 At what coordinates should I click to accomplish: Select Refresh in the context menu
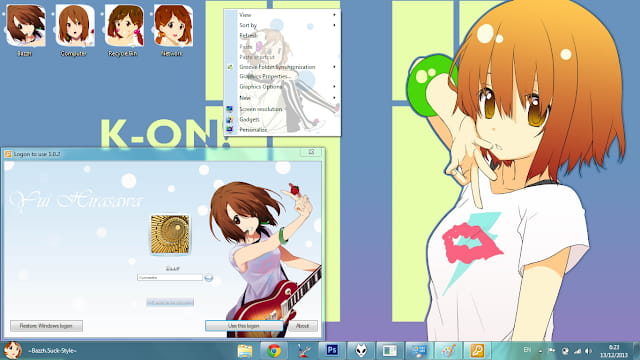tap(248, 36)
